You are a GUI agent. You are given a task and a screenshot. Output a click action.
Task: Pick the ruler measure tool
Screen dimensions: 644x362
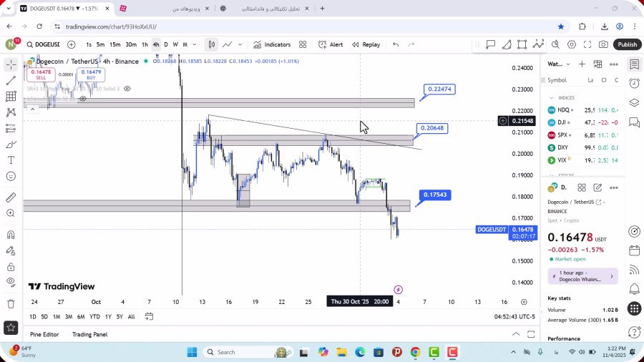tap(11, 197)
